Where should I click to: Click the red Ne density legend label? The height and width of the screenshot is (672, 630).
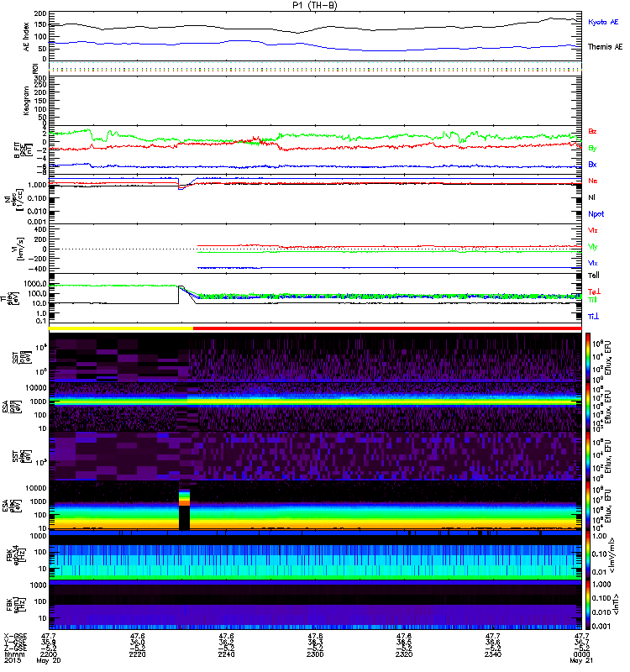(593, 181)
